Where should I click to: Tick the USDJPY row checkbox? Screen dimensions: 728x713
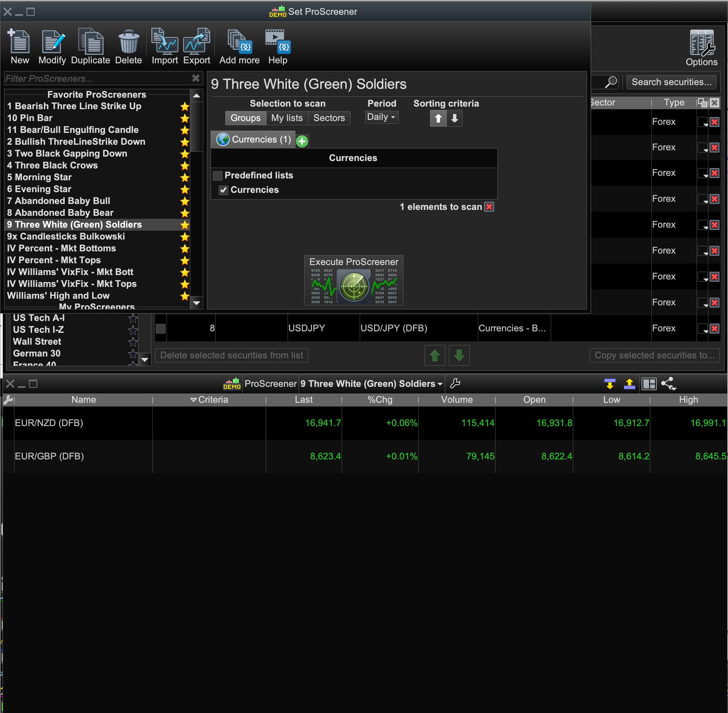coord(161,328)
